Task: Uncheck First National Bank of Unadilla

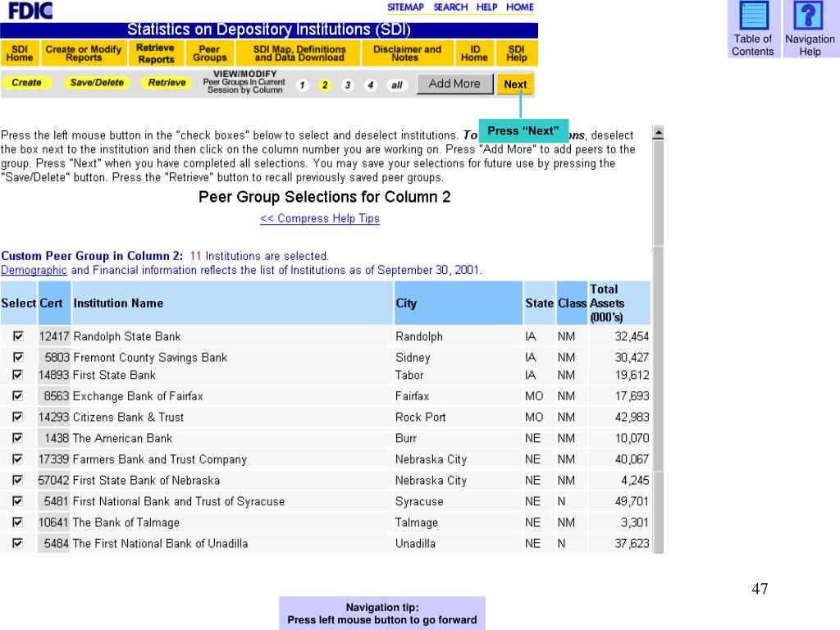Action: pyautogui.click(x=18, y=543)
